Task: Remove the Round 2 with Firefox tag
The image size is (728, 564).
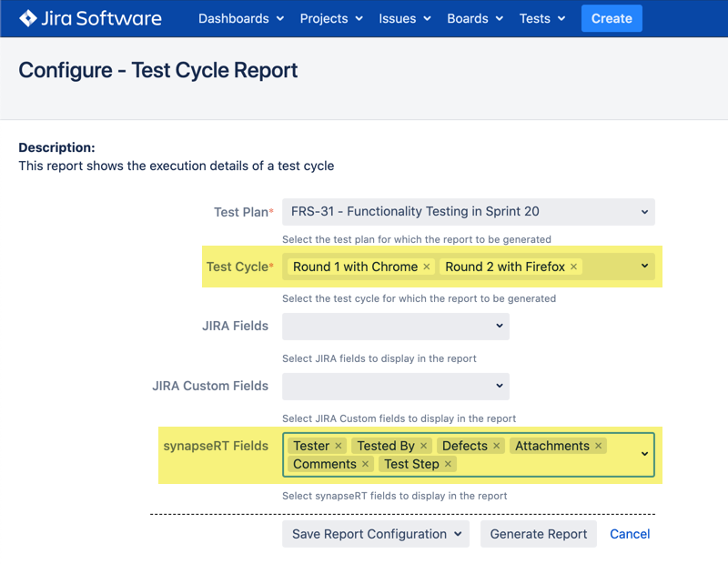Action: 573,267
